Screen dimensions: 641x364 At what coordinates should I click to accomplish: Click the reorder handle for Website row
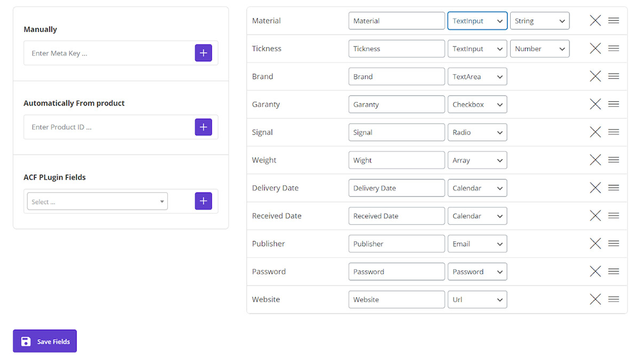614,299
